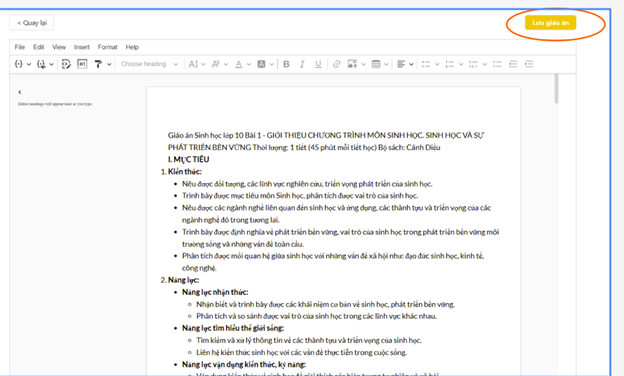Open the font size dropdown
This screenshot has height=376, width=624.
point(197,64)
